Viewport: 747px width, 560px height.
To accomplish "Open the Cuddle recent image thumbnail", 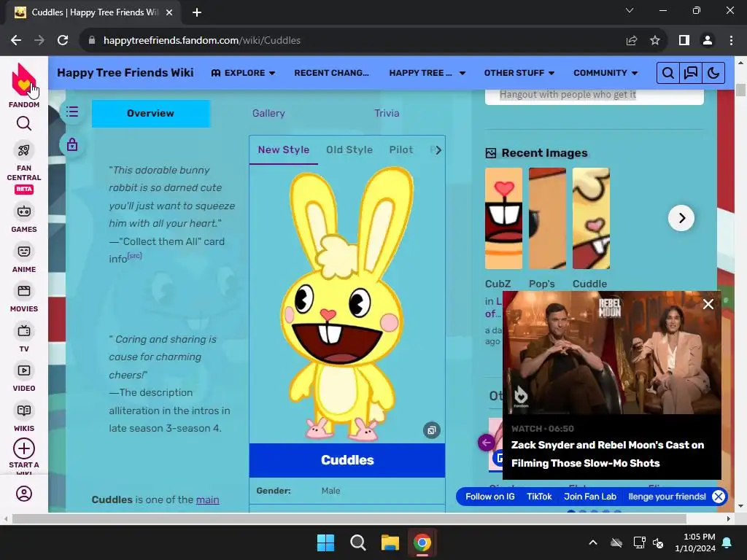I will (591, 218).
